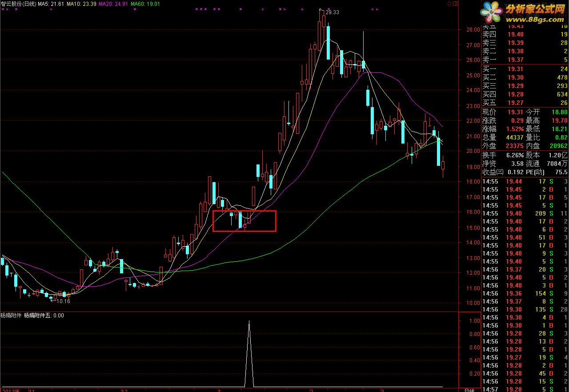Viewport: 569px width, 392px height.
Task: Click the 涨幅 1.52% percentage value
Action: 515,129
